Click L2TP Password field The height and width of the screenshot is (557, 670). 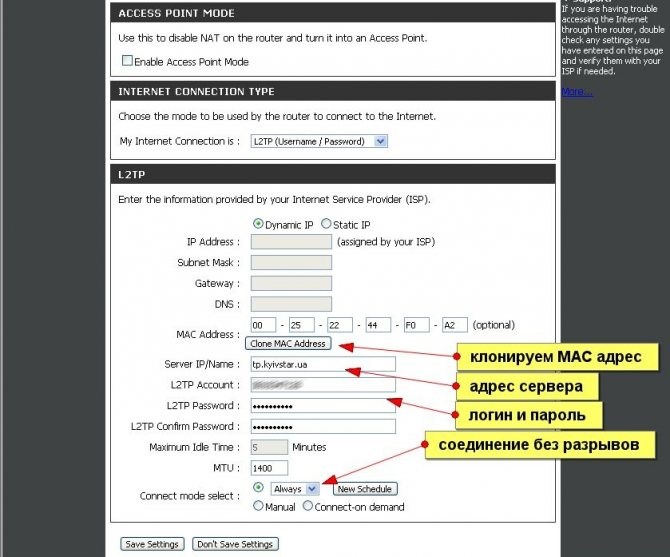click(x=323, y=405)
